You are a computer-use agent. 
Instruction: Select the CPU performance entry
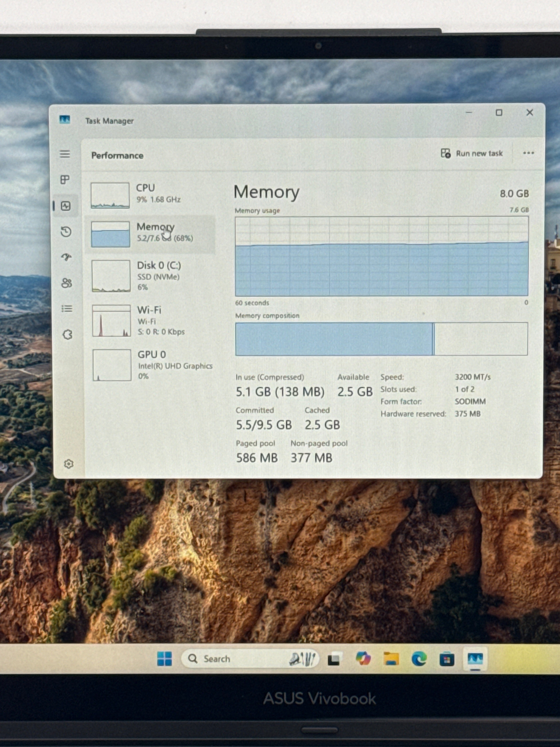click(150, 195)
